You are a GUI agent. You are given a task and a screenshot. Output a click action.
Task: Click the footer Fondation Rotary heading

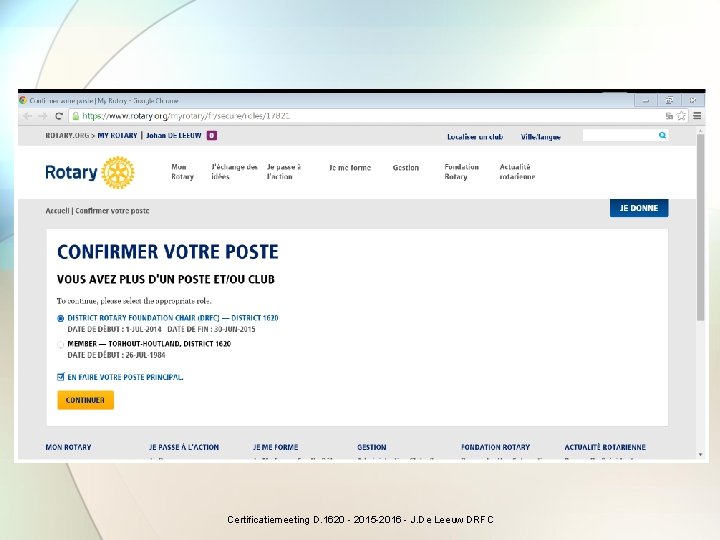pos(495,447)
